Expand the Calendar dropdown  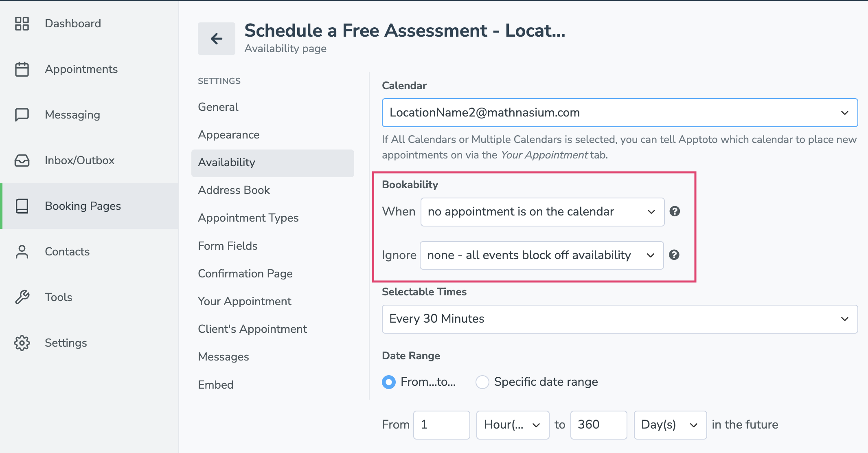pos(620,112)
